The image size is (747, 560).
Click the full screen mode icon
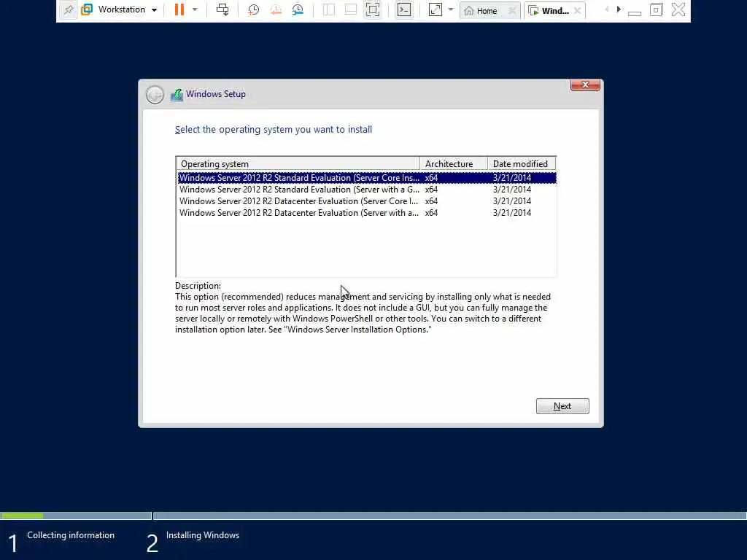tap(373, 9)
